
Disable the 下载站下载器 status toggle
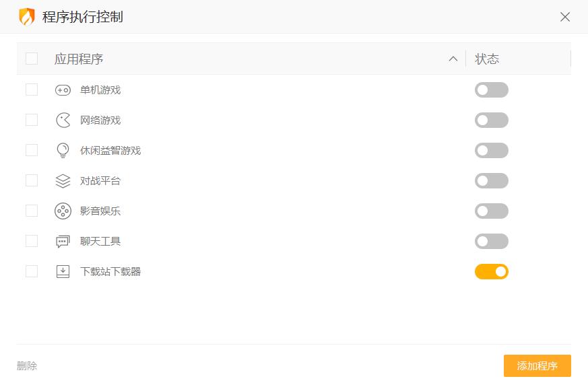coord(491,272)
